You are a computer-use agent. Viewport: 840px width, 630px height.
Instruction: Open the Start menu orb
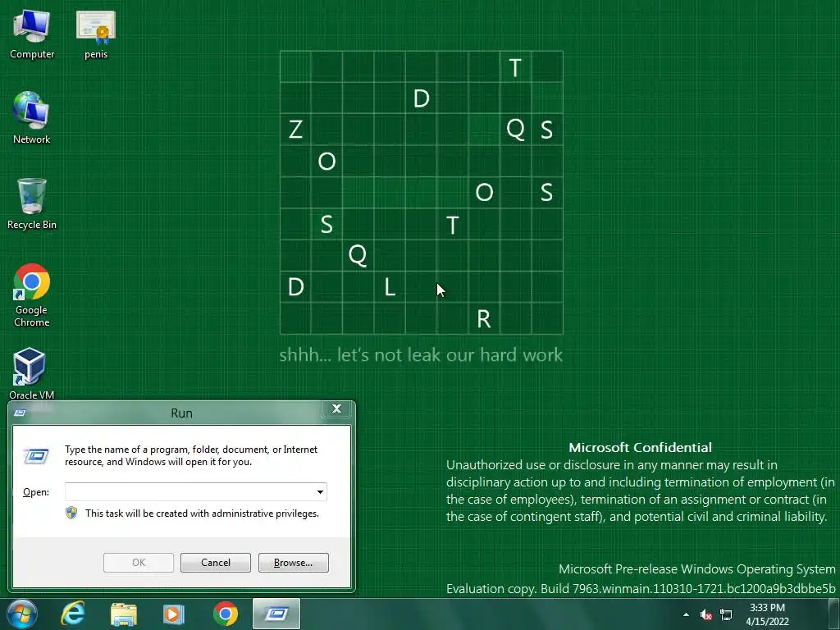(22, 614)
